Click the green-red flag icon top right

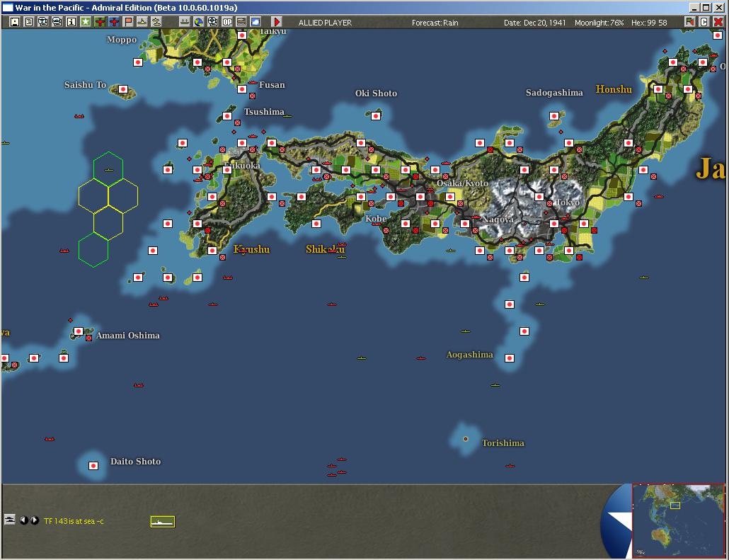689,22
